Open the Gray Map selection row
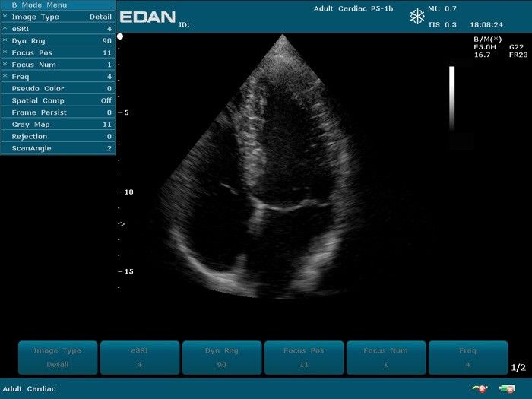 (x=58, y=124)
